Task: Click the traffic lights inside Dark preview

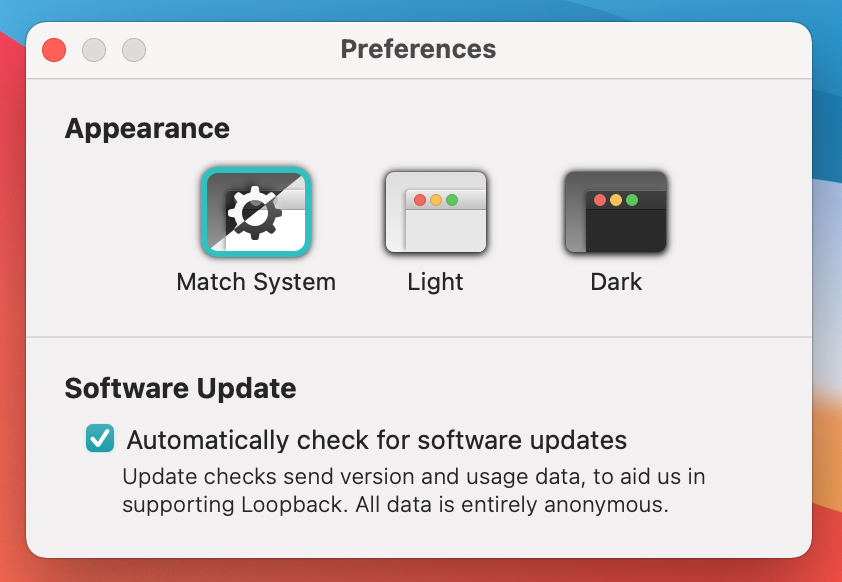Action: [616, 200]
